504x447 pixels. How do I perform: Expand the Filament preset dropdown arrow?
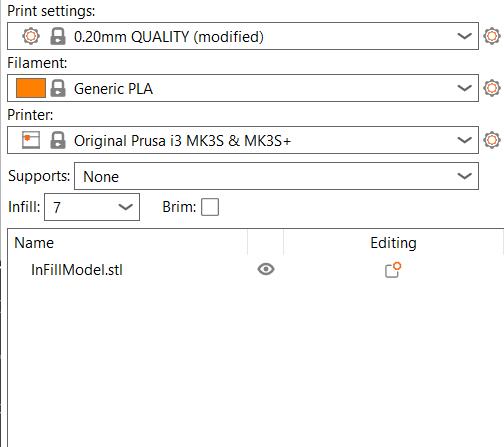(x=465, y=88)
